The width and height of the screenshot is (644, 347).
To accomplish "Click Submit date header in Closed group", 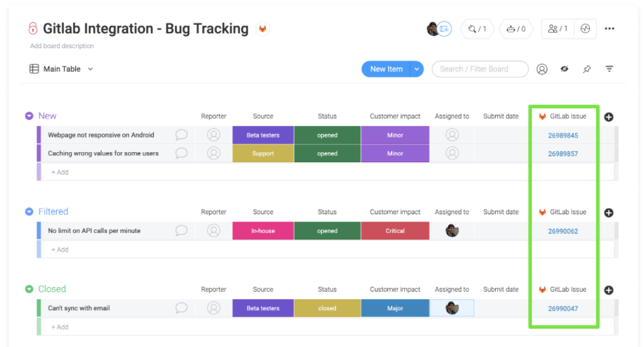I will [x=500, y=290].
